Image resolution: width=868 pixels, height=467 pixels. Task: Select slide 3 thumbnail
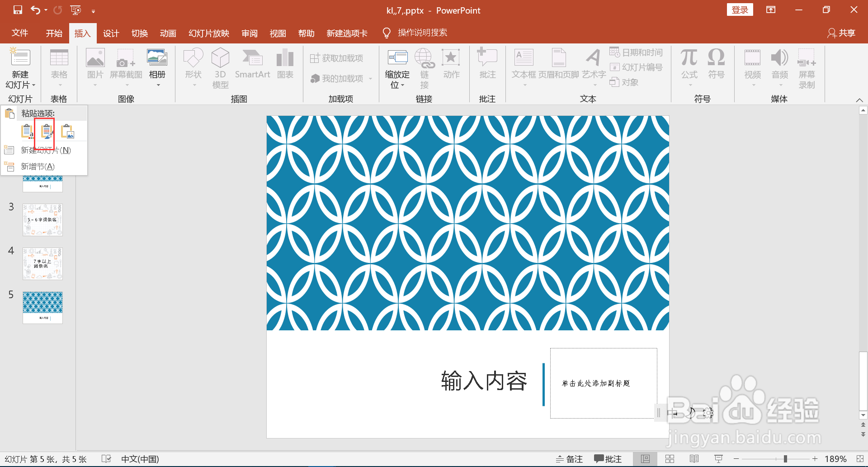click(x=42, y=219)
